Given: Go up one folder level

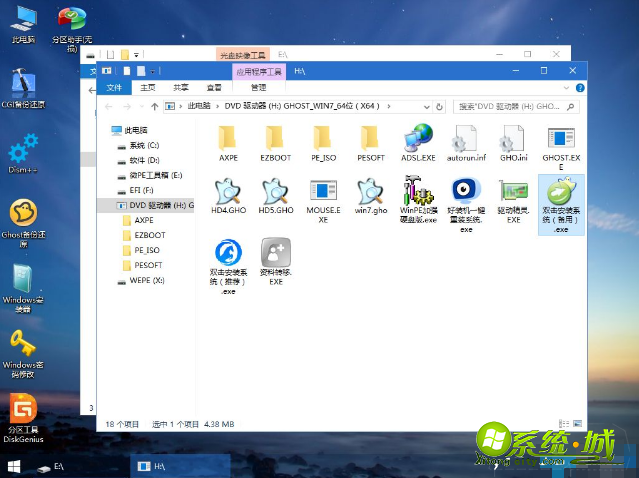Looking at the screenshot, I should 154,107.
